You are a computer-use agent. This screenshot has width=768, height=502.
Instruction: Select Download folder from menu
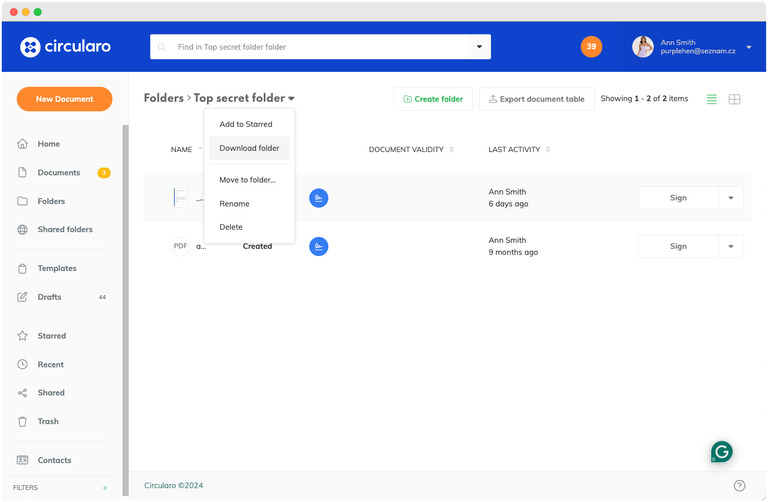point(249,148)
